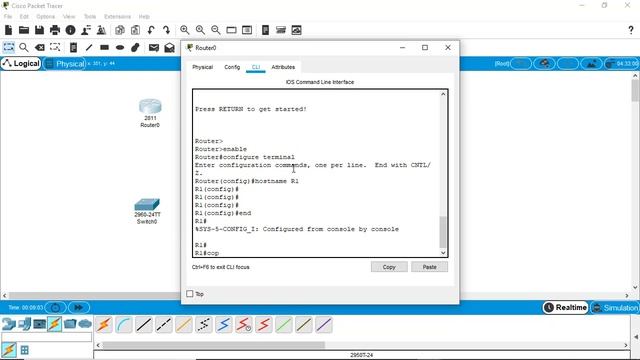Open a file with folder icon
Screen dimensions: 640x360
[24, 30]
